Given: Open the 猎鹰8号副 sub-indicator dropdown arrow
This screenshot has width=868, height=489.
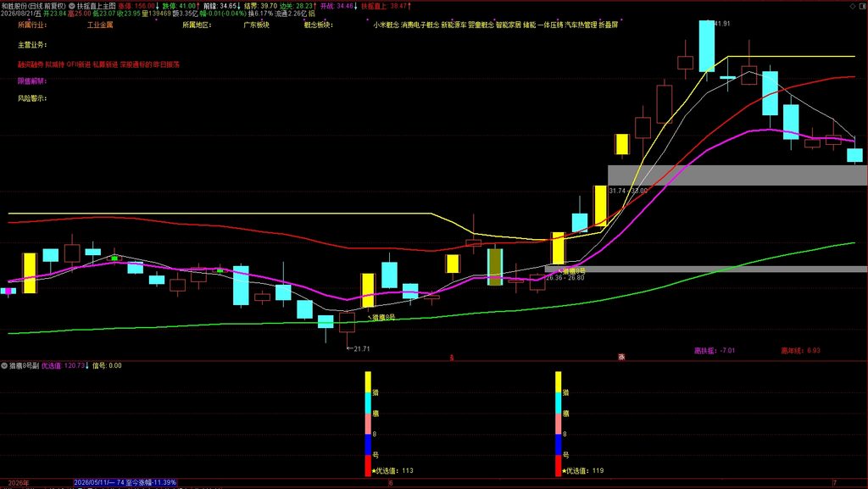Looking at the screenshot, I should pos(4,365).
